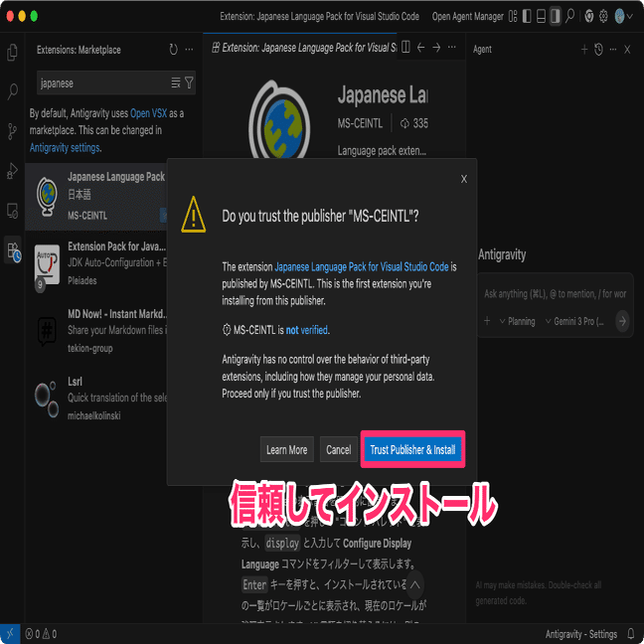Close the Agent panel
644x644 pixels.
(627, 50)
